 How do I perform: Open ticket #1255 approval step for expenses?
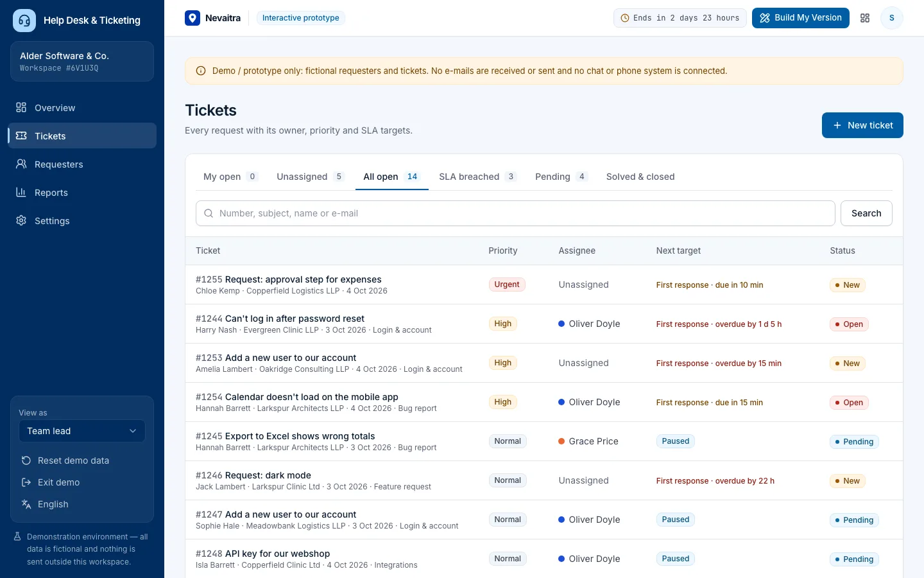(289, 279)
